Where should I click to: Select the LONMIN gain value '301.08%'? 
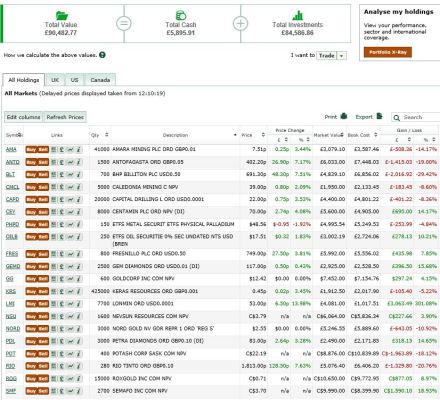[x=426, y=304]
